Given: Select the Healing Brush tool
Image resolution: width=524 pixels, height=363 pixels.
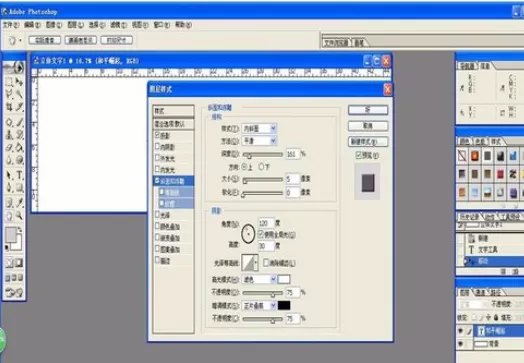Looking at the screenshot, I should 9,122.
